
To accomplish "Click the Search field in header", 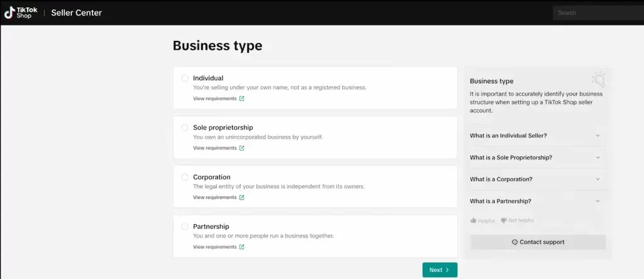I will pyautogui.click(x=596, y=13).
